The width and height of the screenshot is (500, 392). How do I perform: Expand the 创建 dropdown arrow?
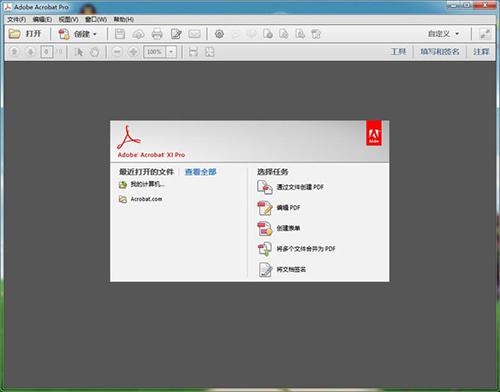click(x=95, y=34)
